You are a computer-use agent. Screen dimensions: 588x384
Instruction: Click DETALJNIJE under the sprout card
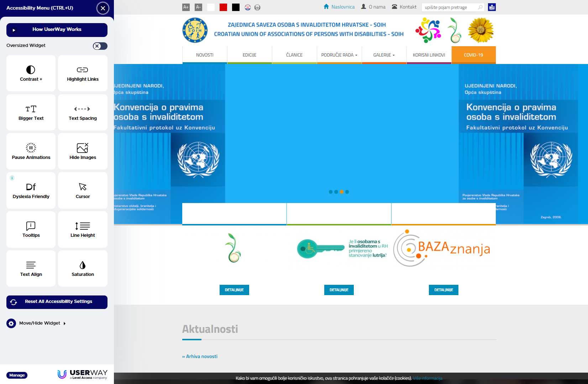coord(234,290)
